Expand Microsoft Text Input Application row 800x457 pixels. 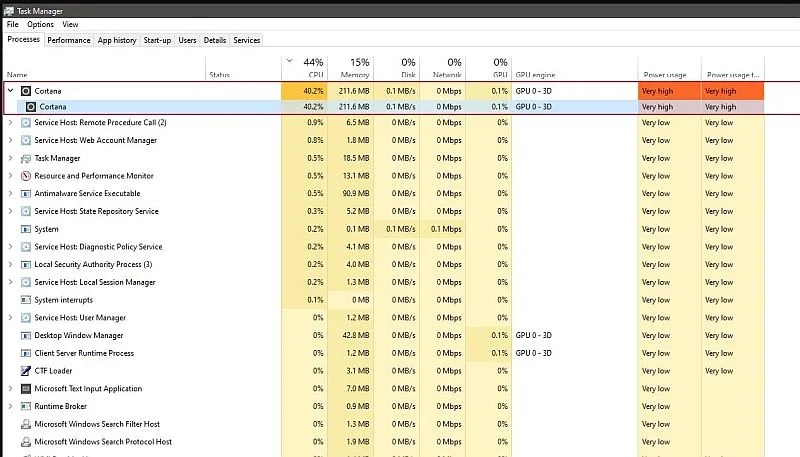pos(10,388)
